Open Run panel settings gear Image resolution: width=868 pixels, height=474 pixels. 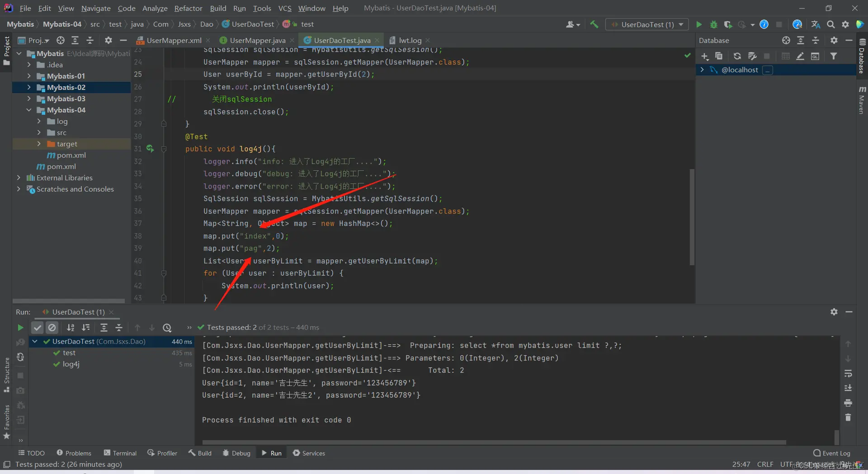point(834,312)
